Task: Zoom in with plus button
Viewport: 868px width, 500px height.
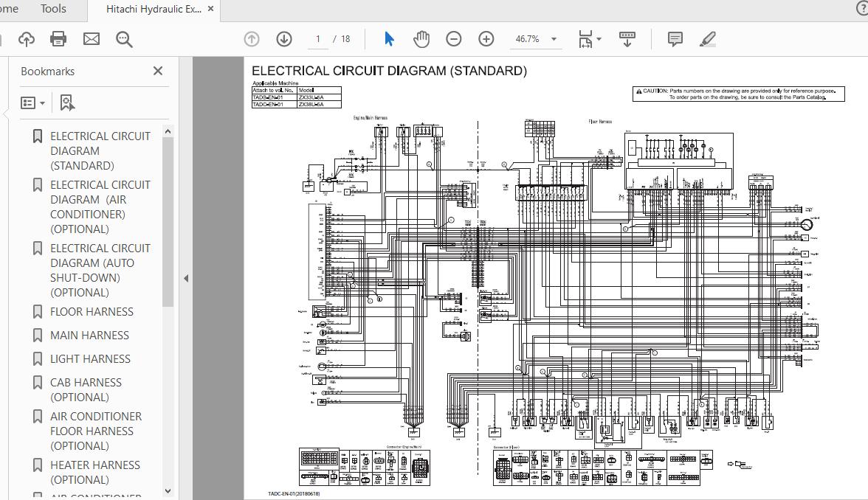Action: pos(486,39)
